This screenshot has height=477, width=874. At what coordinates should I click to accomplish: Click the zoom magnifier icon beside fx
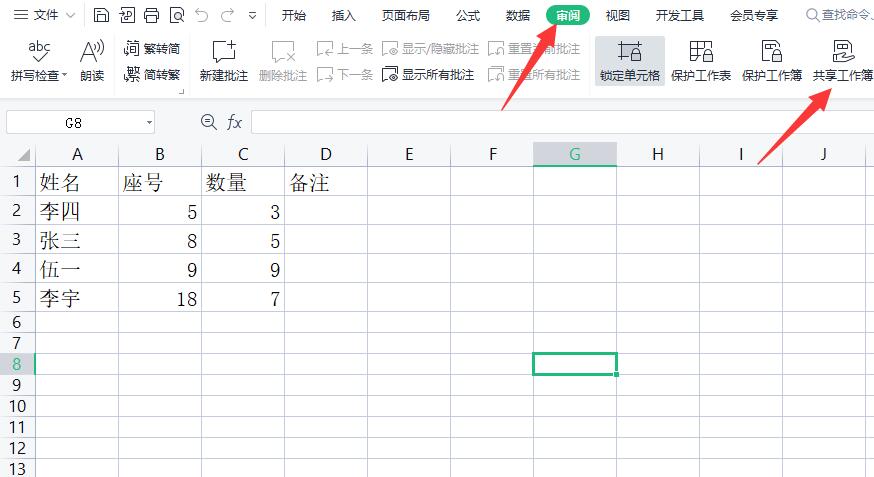(208, 121)
